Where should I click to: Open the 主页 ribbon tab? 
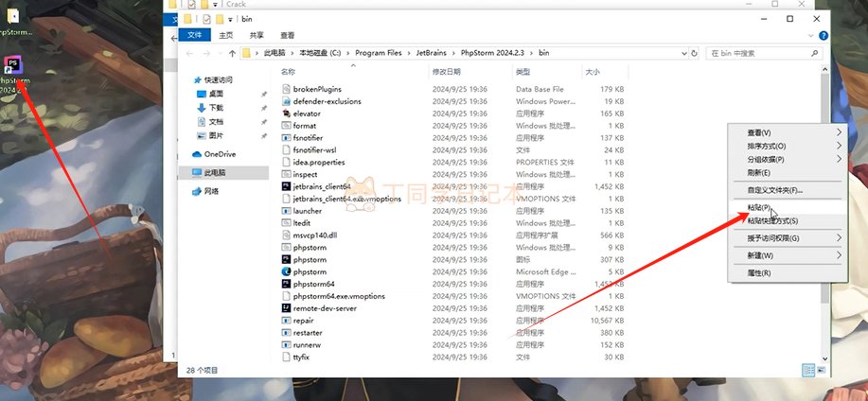[x=226, y=35]
